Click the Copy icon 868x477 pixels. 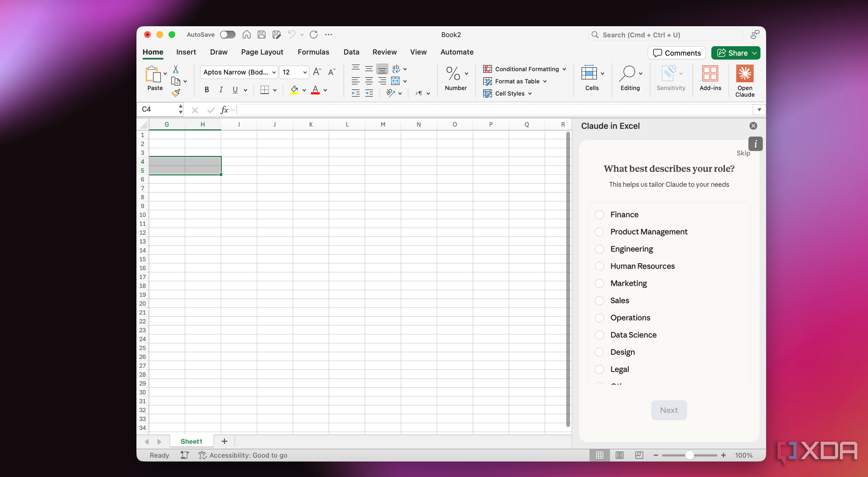point(175,81)
